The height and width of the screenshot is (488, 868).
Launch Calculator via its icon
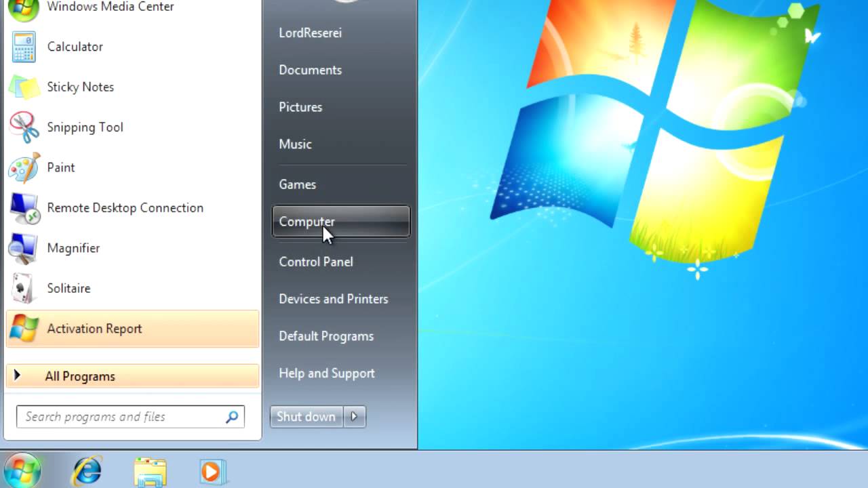point(23,47)
